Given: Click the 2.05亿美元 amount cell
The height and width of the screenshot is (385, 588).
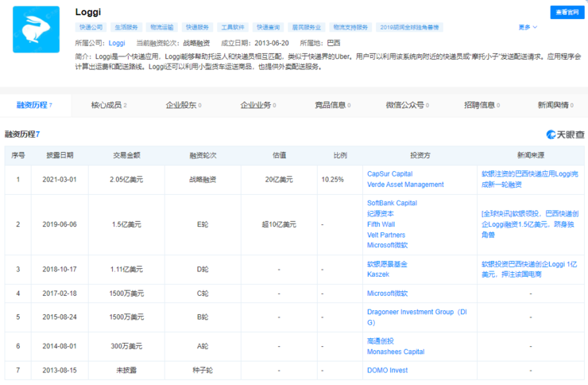Looking at the screenshot, I should (126, 180).
